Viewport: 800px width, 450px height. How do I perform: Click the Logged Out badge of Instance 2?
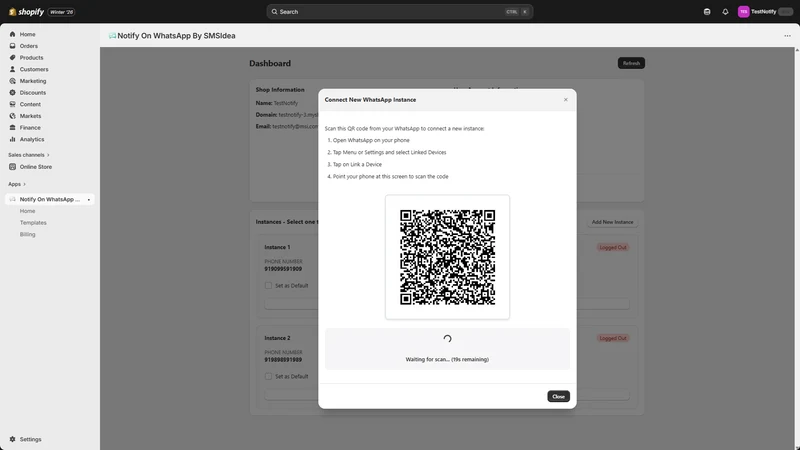pyautogui.click(x=613, y=338)
